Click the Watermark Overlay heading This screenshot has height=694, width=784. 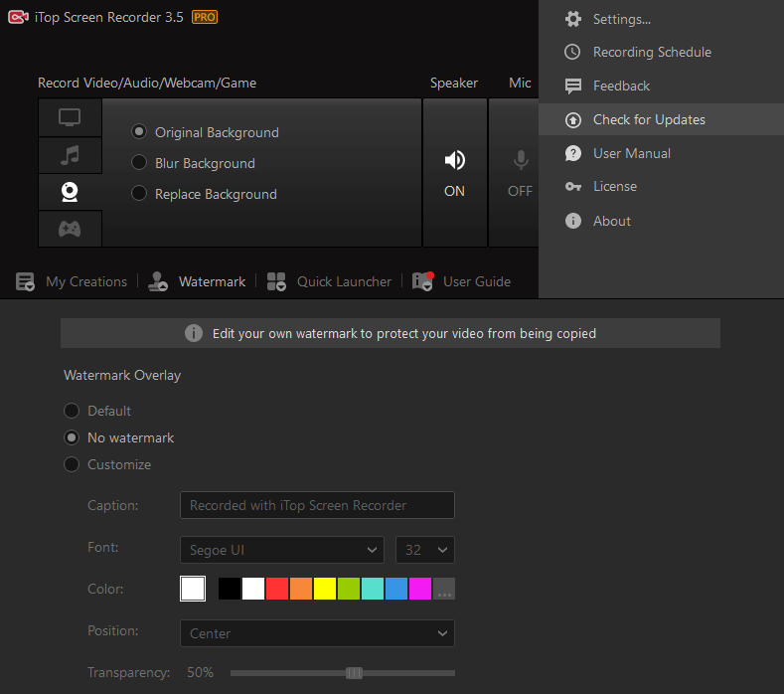pyautogui.click(x=122, y=375)
